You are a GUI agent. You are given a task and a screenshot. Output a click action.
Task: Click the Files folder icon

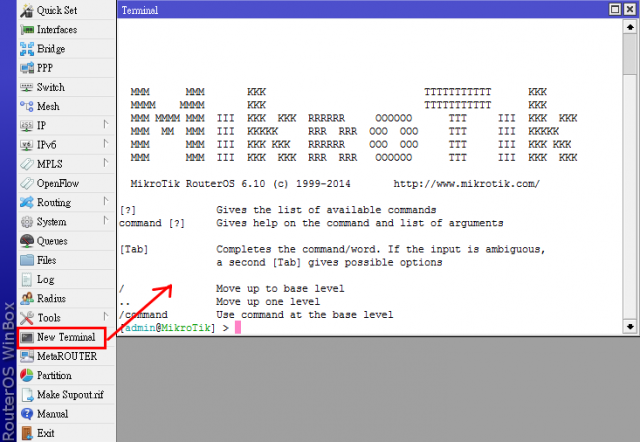27,260
